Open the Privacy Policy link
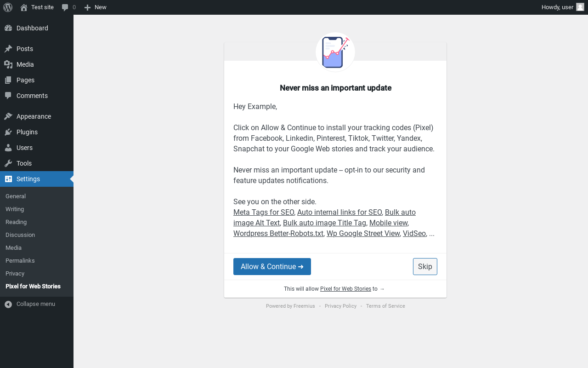Viewport: 588px width, 368px height. 340,306
